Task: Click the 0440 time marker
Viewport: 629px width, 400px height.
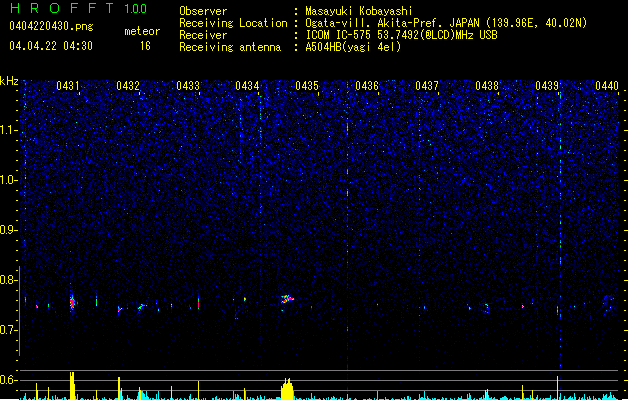Action: pyautogui.click(x=607, y=86)
